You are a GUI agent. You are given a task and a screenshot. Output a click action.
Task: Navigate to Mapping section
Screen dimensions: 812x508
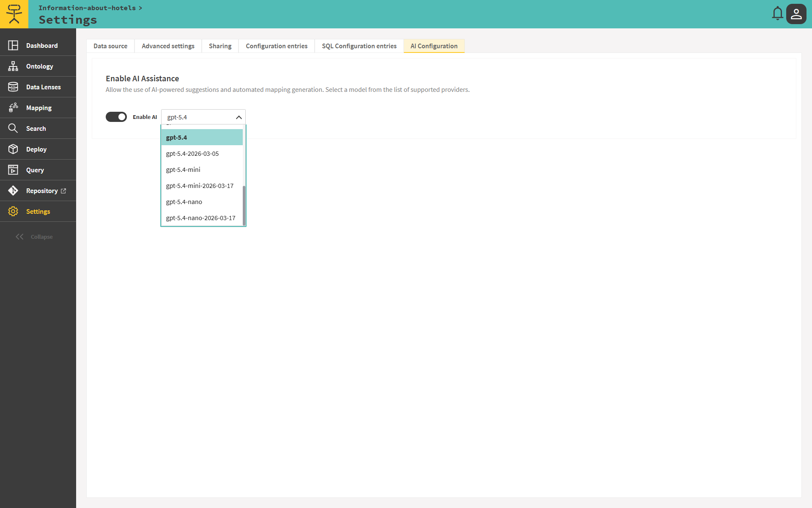coord(39,108)
